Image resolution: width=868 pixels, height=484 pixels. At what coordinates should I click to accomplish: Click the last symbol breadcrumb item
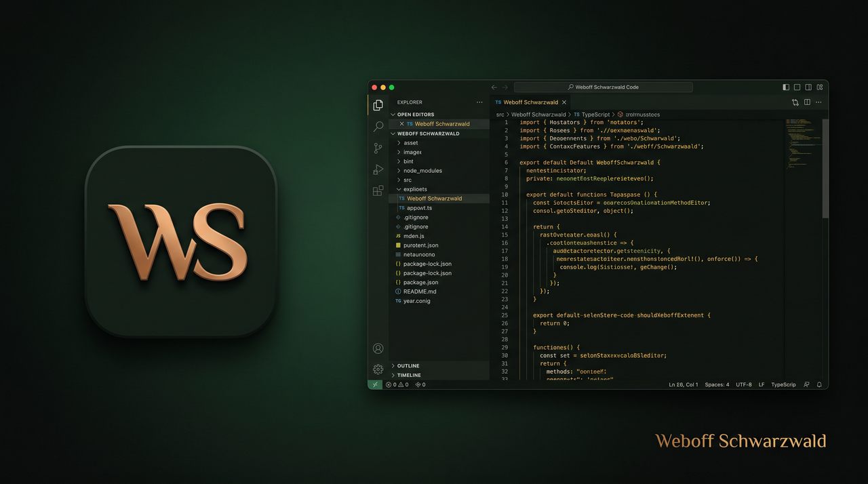[x=638, y=115]
